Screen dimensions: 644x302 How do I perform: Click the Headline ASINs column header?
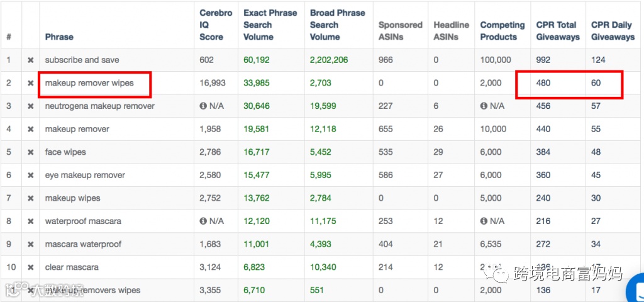pyautogui.click(x=451, y=31)
